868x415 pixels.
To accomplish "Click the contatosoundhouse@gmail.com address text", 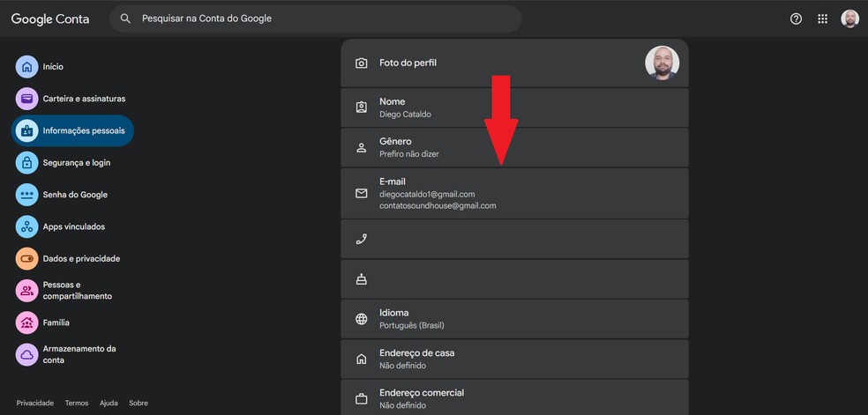I will pyautogui.click(x=438, y=205).
